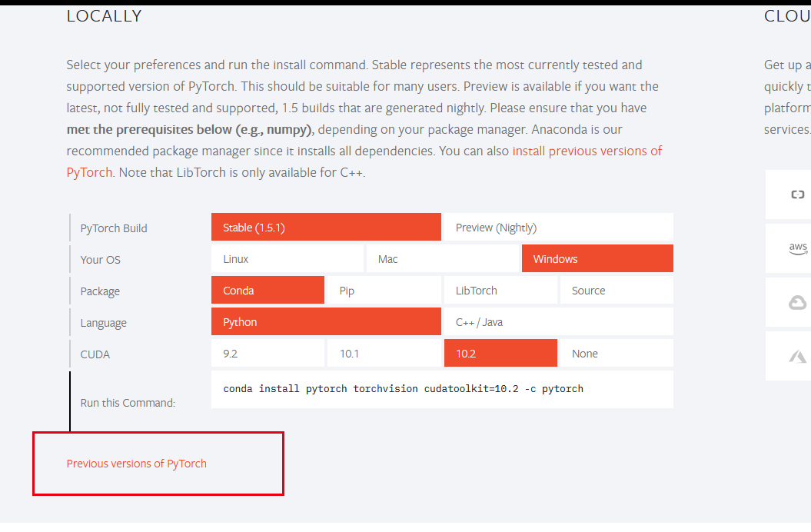
Task: Click the Previous versions of PyTorch link
Action: click(x=136, y=464)
